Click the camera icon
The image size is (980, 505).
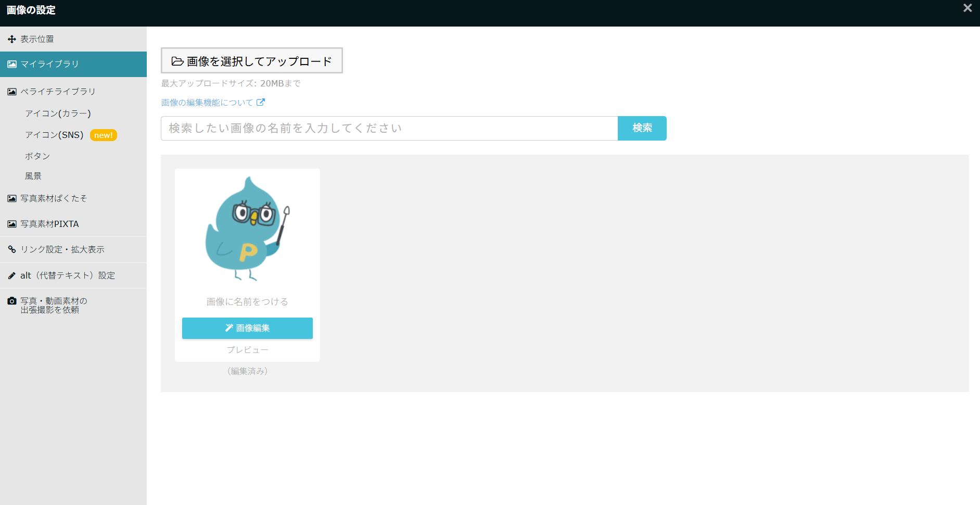pyautogui.click(x=12, y=301)
